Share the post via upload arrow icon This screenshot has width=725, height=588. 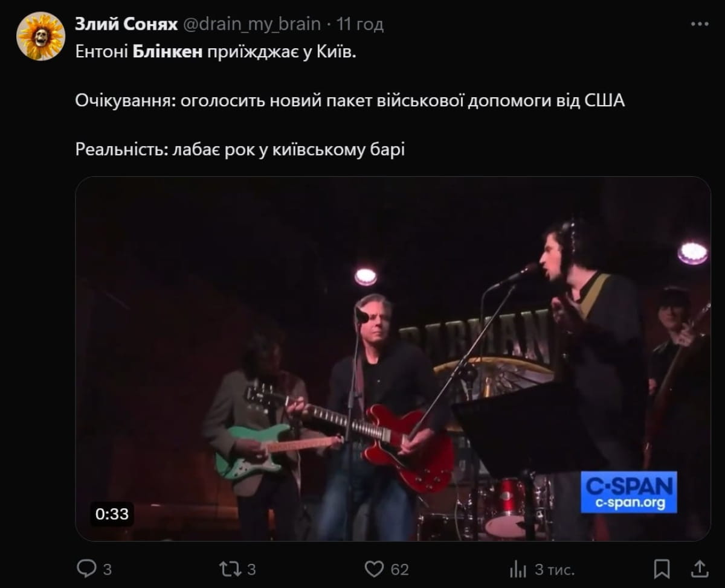(699, 569)
